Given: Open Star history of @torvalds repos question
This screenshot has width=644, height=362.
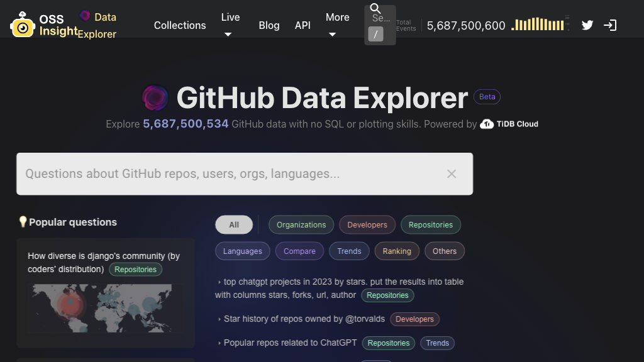Looking at the screenshot, I should pyautogui.click(x=301, y=319).
